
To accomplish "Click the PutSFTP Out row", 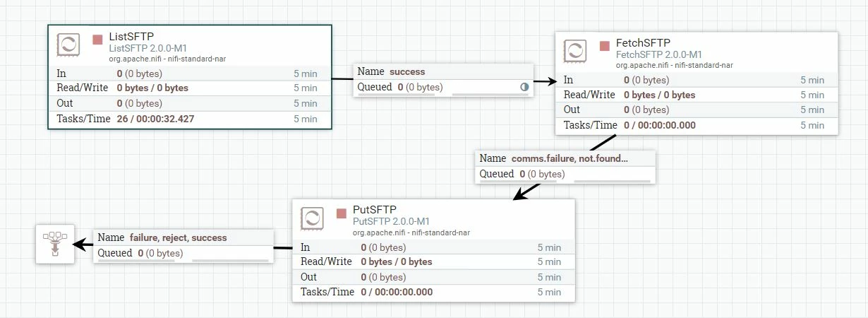I will pos(433,277).
